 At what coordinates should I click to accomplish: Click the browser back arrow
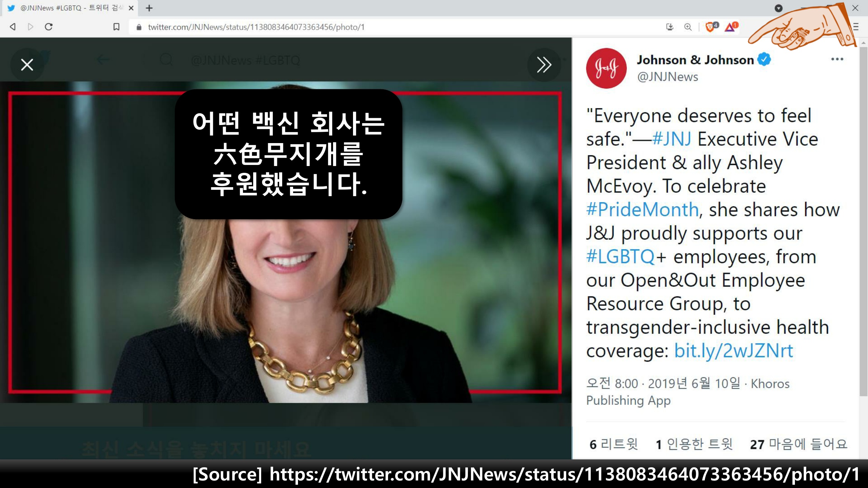(x=13, y=27)
